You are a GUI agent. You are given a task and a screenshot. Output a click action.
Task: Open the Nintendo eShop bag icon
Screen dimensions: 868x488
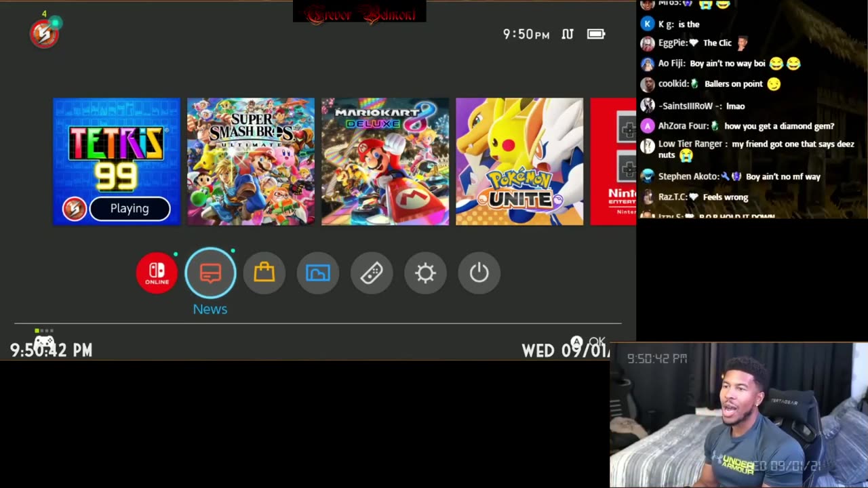tap(264, 272)
